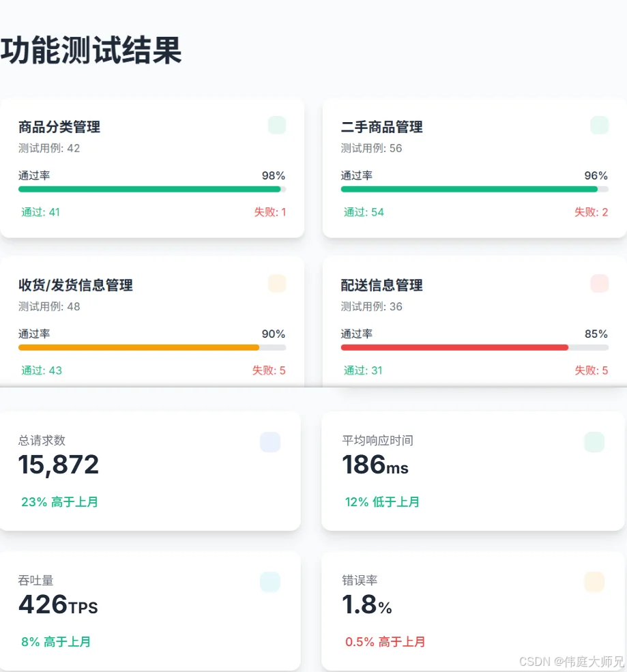Click the cyan icon on 吞吐量 card
Image resolution: width=627 pixels, height=672 pixels.
click(x=270, y=581)
